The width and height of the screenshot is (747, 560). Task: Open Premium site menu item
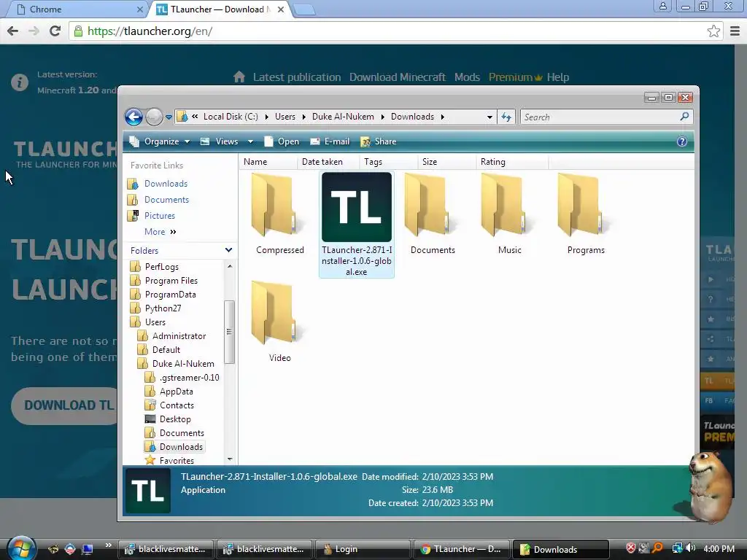coord(515,77)
